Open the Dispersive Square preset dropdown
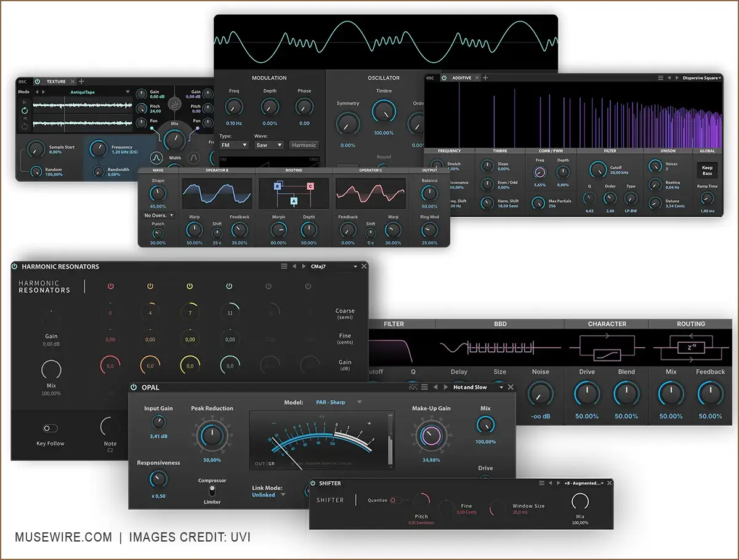The height and width of the screenshot is (560, 739). (702, 78)
